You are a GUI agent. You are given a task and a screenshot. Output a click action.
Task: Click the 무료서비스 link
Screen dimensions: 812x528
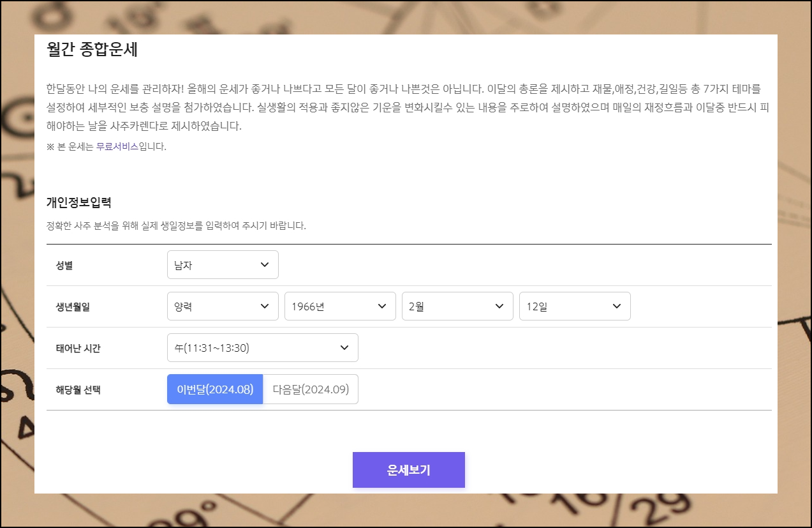pyautogui.click(x=117, y=146)
